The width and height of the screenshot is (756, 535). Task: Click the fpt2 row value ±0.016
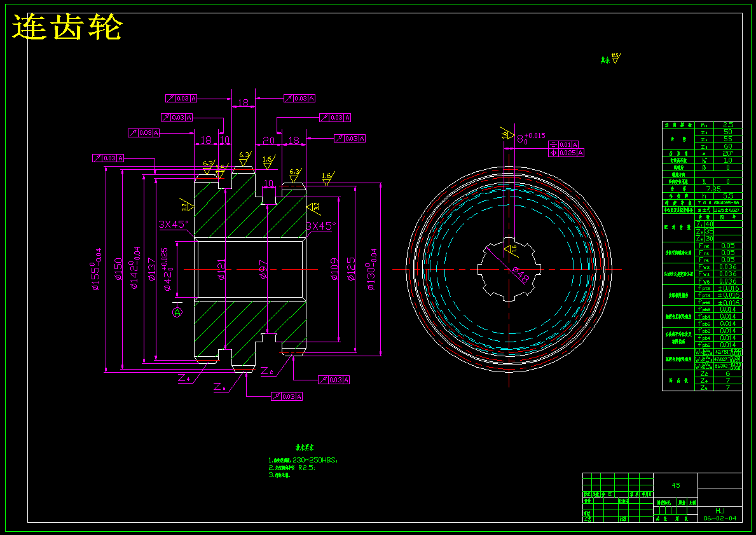(728, 288)
